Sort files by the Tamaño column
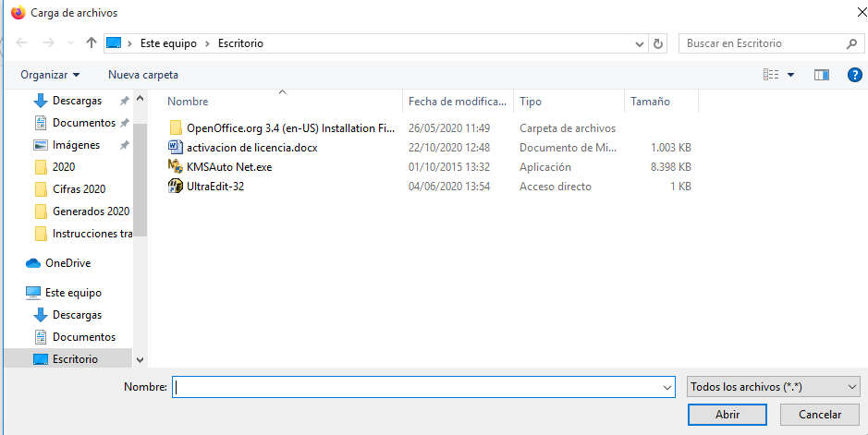This screenshot has height=435, width=868. (651, 102)
